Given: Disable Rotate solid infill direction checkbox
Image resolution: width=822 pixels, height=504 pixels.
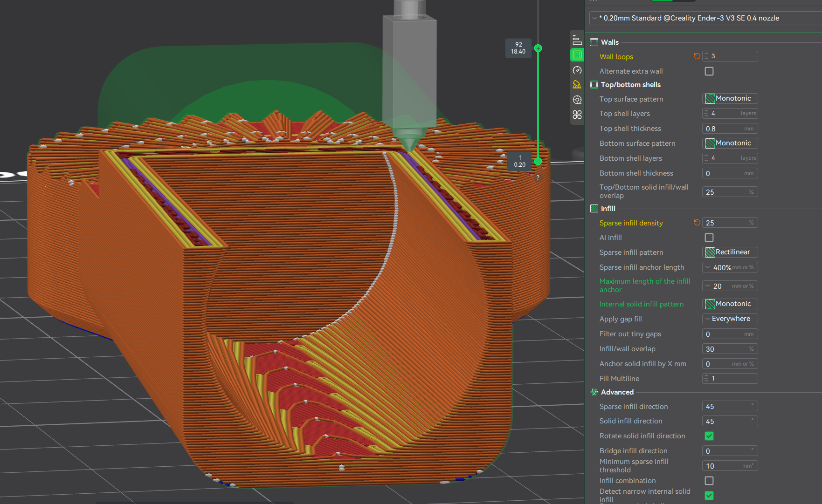Looking at the screenshot, I should [x=709, y=436].
